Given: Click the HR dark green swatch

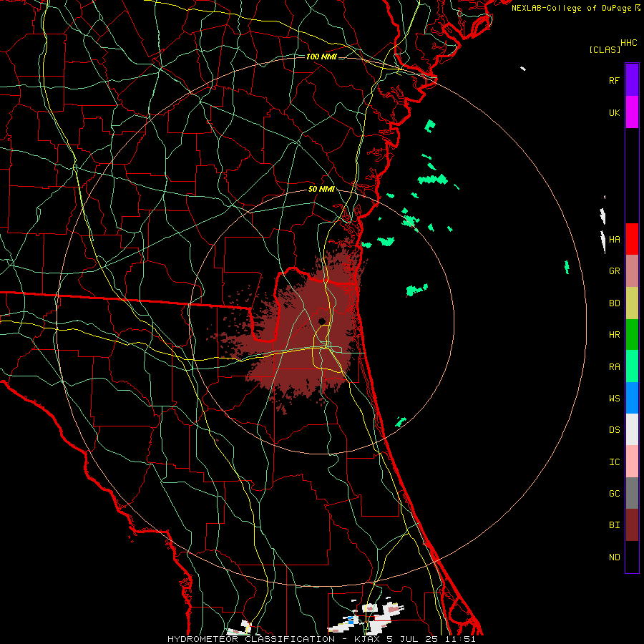Looking at the screenshot, I should [x=632, y=334].
